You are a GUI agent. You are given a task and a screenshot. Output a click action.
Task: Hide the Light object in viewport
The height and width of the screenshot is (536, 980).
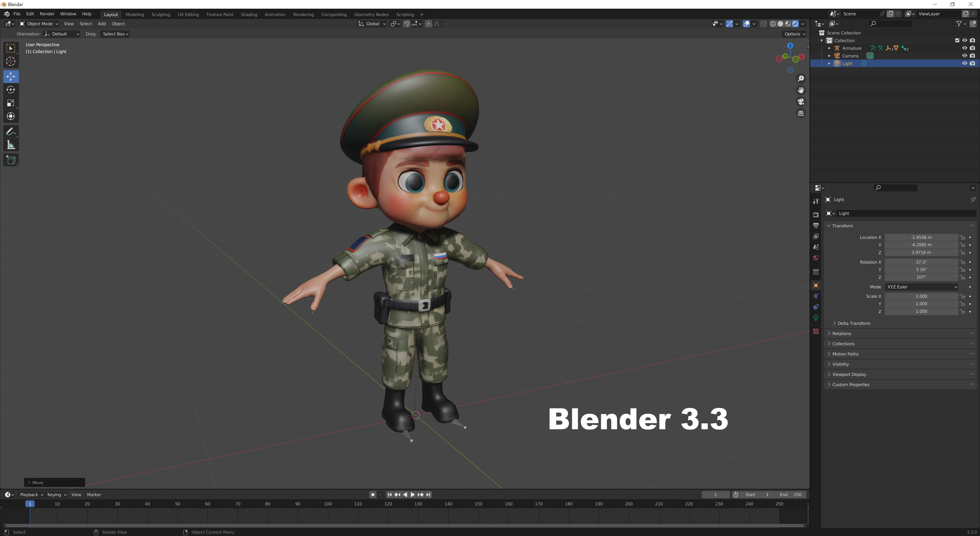pyautogui.click(x=964, y=64)
